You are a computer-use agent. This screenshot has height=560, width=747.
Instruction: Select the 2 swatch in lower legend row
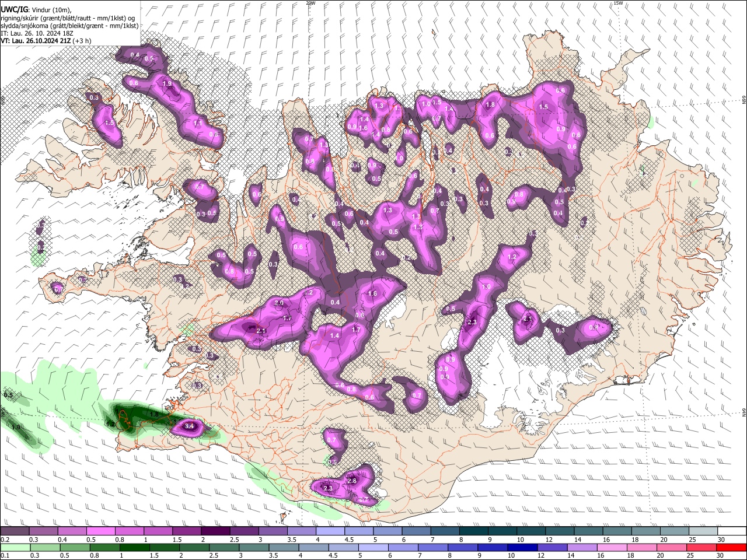pyautogui.click(x=194, y=547)
